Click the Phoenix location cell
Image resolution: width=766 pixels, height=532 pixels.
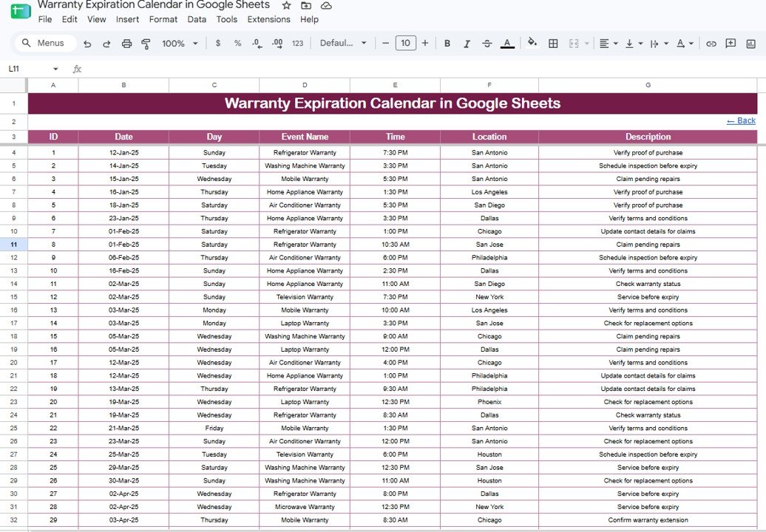click(489, 402)
